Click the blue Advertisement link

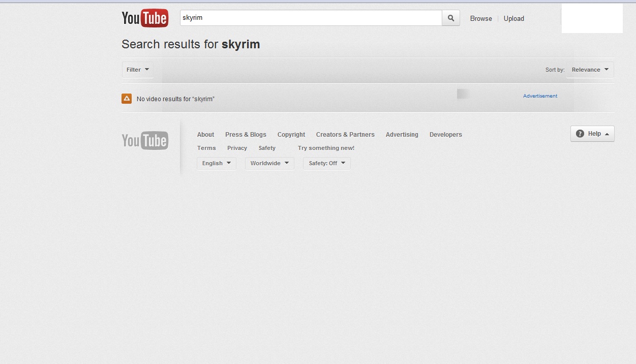[x=540, y=96]
